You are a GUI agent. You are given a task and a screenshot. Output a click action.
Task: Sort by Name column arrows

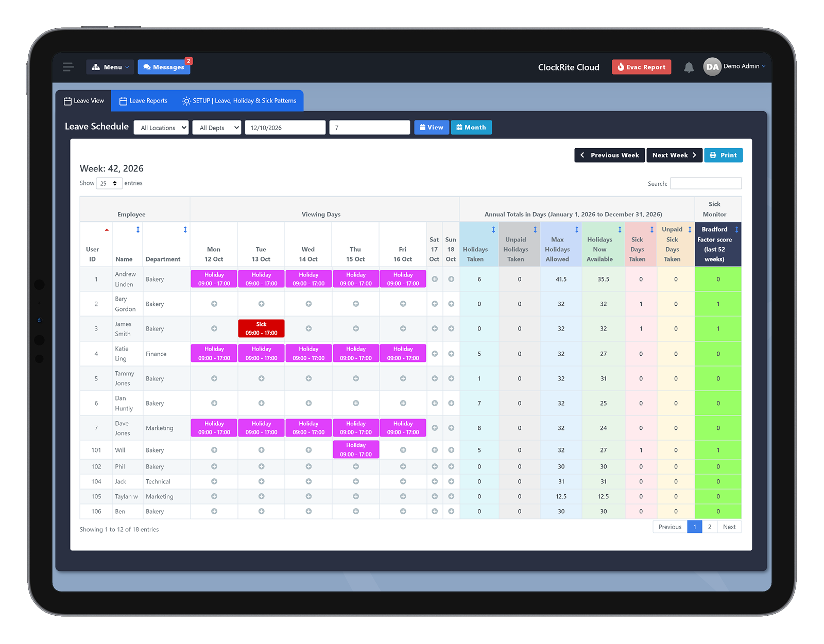pos(138,230)
